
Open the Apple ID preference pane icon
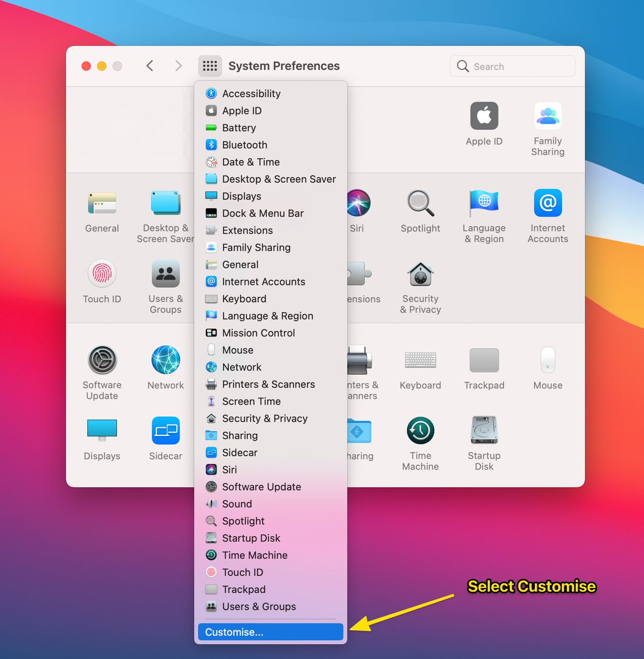(484, 116)
